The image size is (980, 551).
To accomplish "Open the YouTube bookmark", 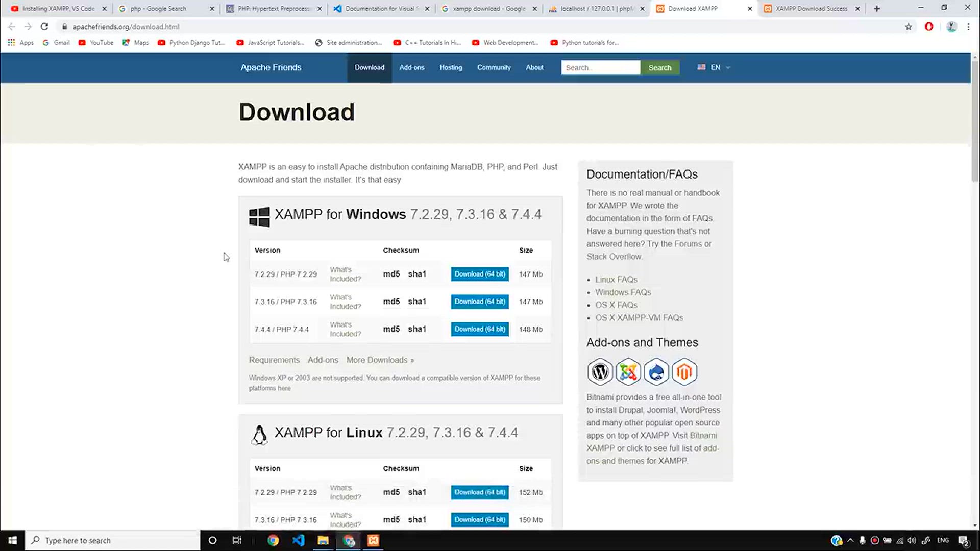I will 96,43.
